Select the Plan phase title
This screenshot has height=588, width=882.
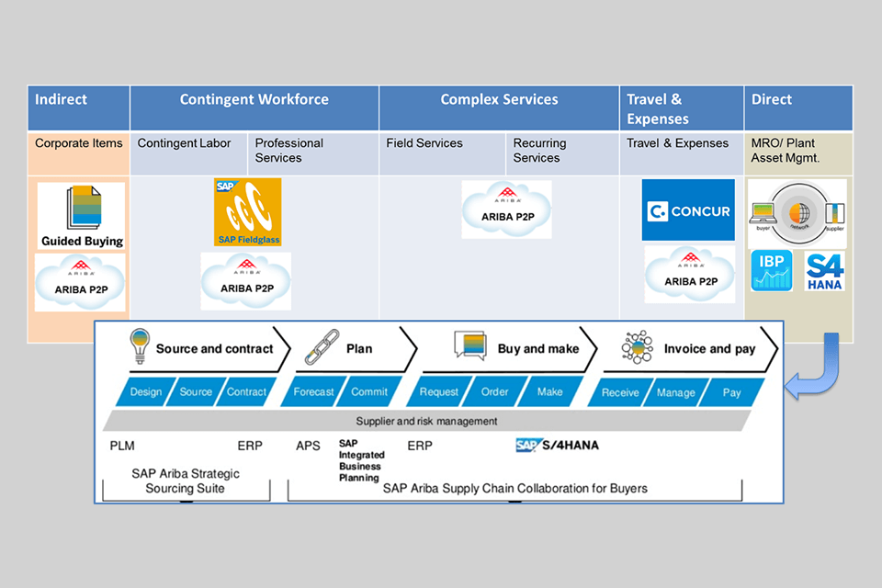coord(359,349)
